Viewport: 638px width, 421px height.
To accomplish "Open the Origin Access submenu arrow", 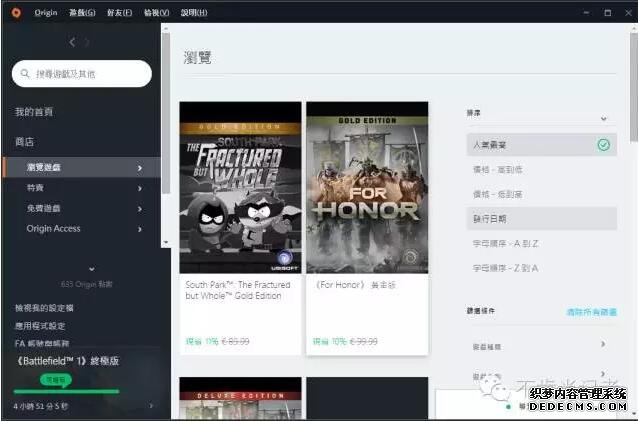I will point(140,229).
